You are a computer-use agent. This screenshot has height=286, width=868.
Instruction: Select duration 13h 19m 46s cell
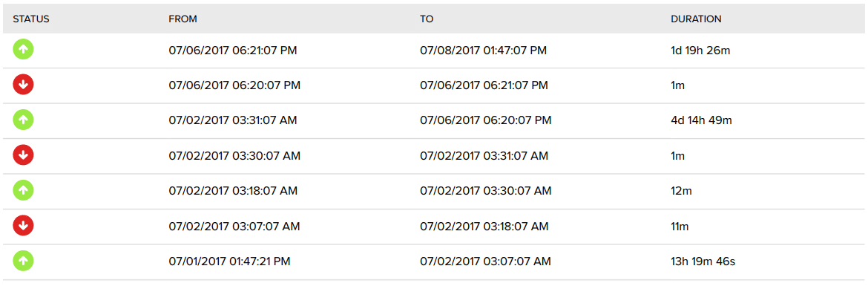click(x=703, y=261)
